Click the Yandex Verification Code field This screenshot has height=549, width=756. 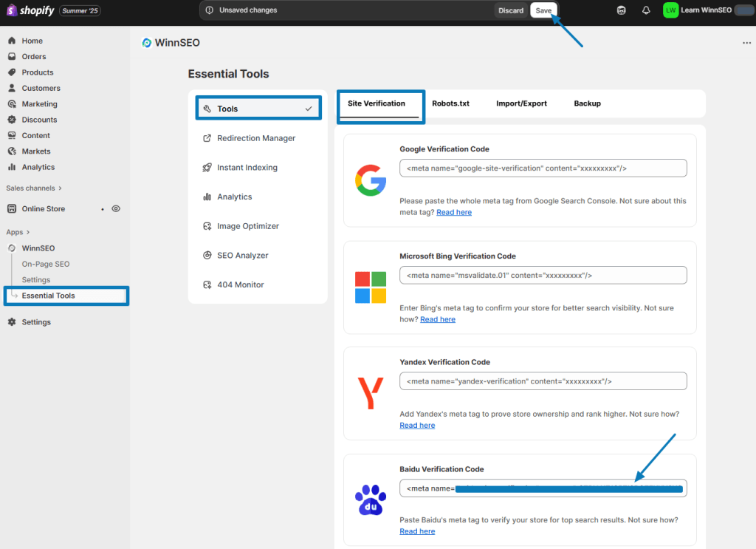coord(543,381)
